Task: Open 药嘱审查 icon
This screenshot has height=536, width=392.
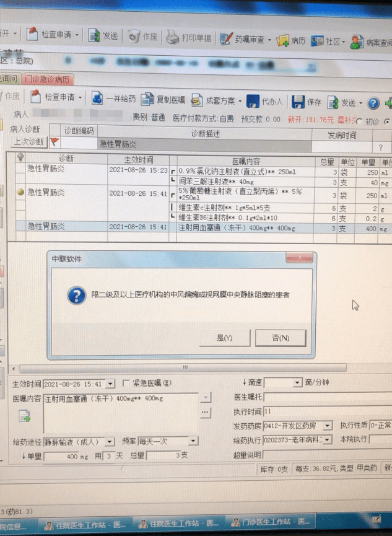Action: click(225, 38)
